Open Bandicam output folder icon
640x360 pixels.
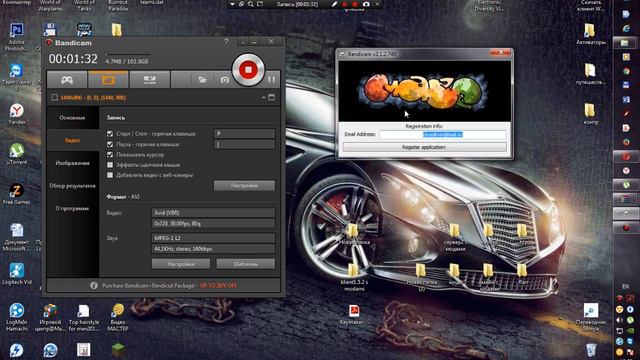point(202,80)
